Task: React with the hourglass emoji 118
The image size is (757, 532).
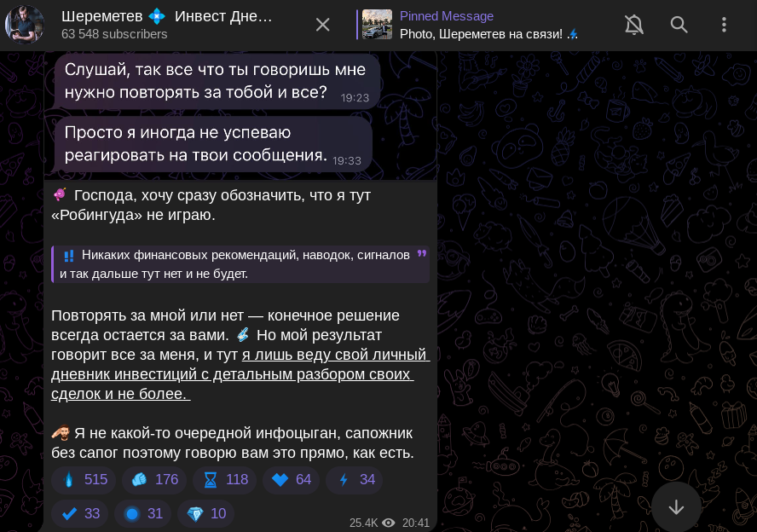Action: click(x=224, y=479)
